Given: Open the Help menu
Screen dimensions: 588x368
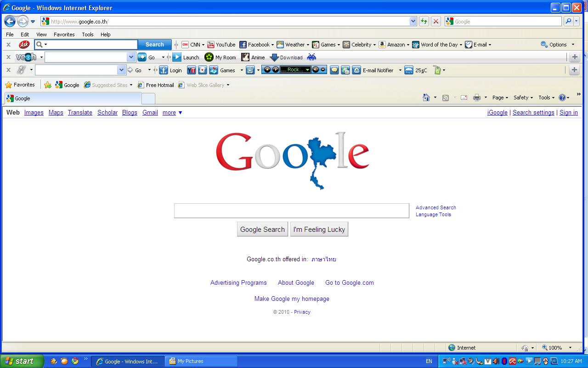Looking at the screenshot, I should tap(106, 34).
